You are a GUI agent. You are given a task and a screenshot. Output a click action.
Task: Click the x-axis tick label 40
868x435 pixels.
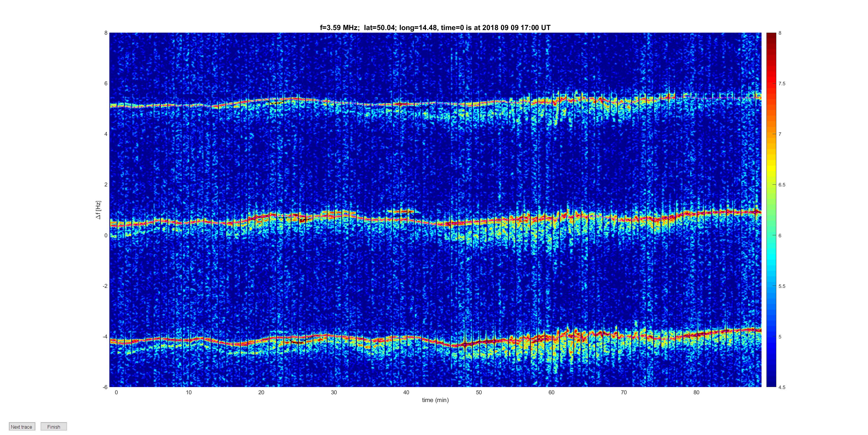406,392
